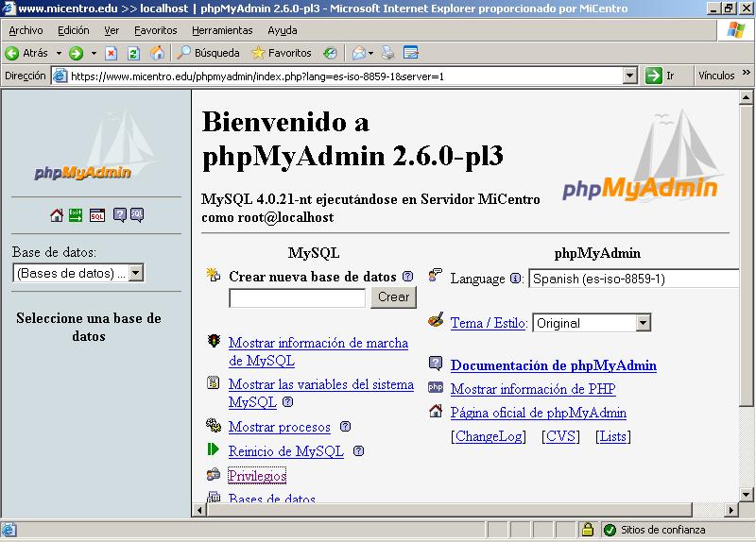Open the Ayuda menu

tap(283, 30)
